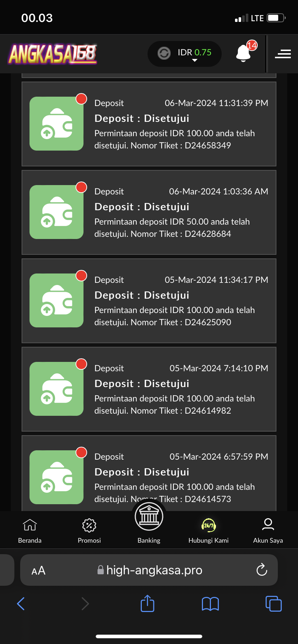Tap wallet icon of ticket D24614982

point(57,389)
